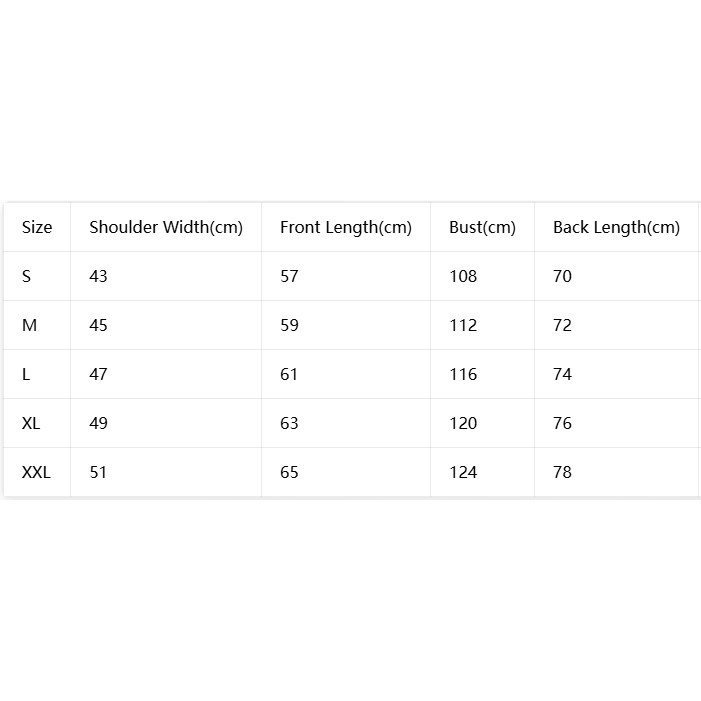Select bust value 108 for S
The height and width of the screenshot is (701, 701).
[463, 276]
